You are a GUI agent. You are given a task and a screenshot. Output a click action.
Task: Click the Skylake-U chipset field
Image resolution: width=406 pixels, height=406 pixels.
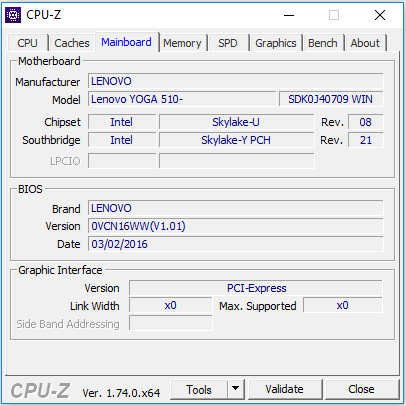[236, 122]
